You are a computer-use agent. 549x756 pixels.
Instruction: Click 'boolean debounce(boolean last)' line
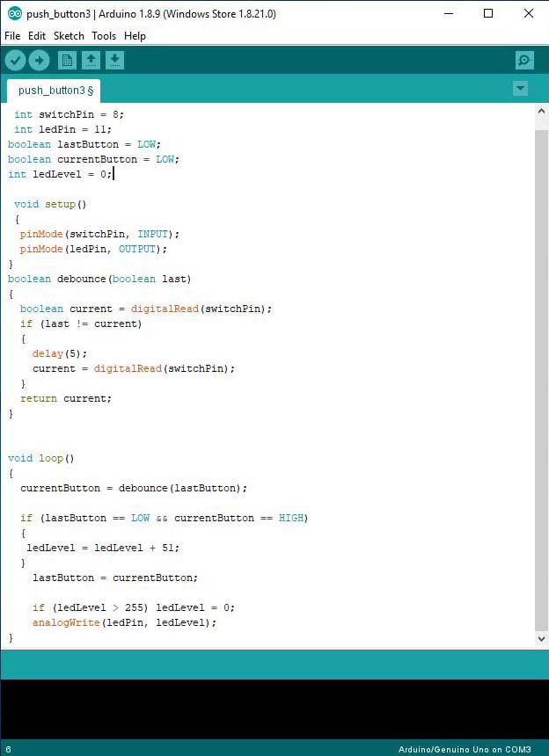pyautogui.click(x=99, y=279)
